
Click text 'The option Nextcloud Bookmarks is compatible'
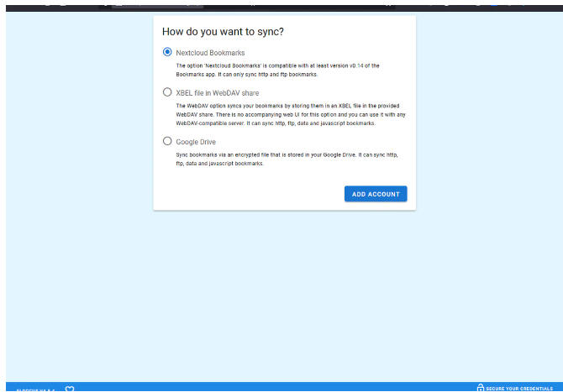point(277,70)
